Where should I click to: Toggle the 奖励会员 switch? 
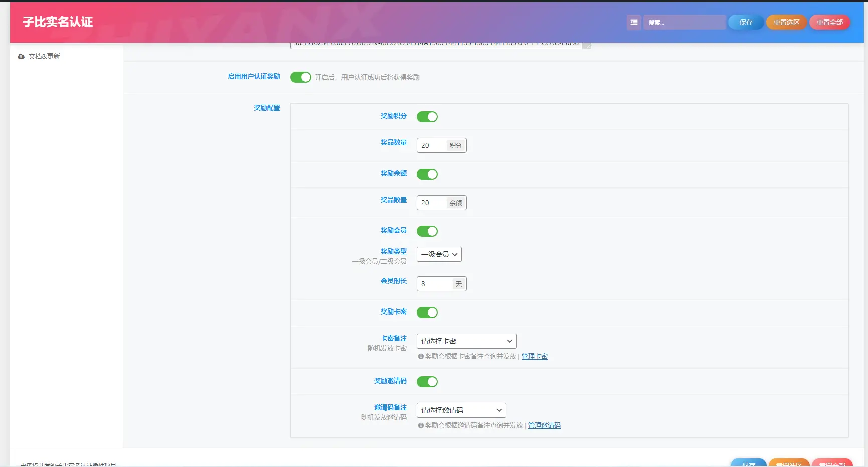point(427,231)
